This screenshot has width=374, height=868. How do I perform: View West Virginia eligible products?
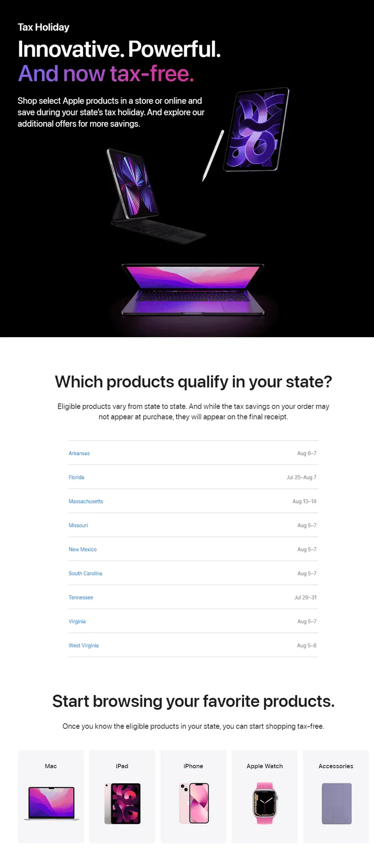tap(84, 646)
